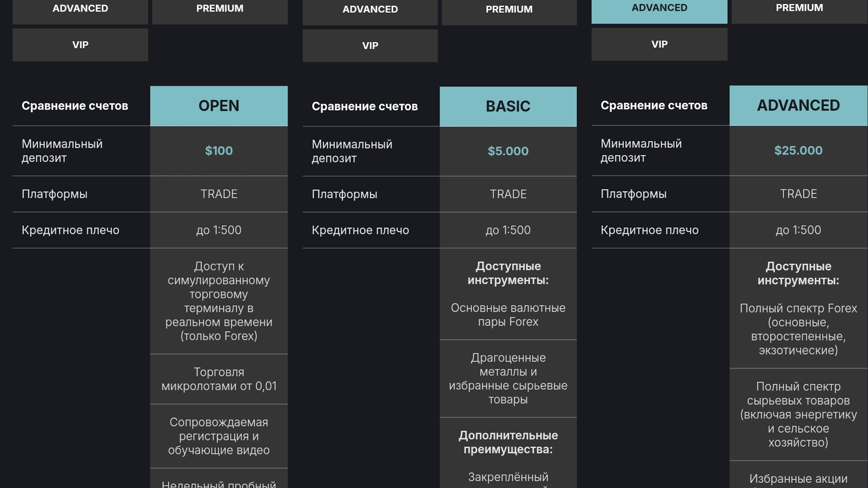The width and height of the screenshot is (868, 488).
Task: Select the VIP tab in first comparison table
Action: (80, 45)
